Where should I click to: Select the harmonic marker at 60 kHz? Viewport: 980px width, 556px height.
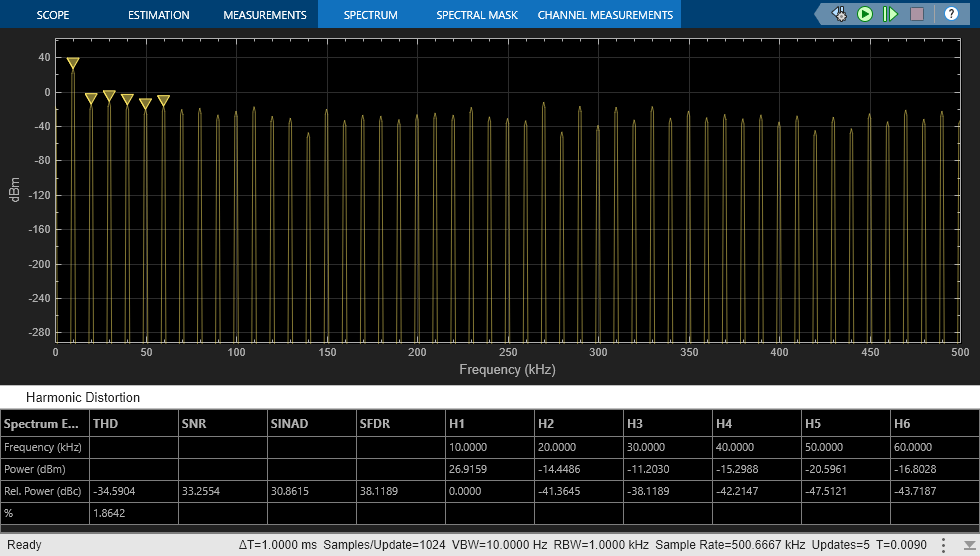coord(163,100)
